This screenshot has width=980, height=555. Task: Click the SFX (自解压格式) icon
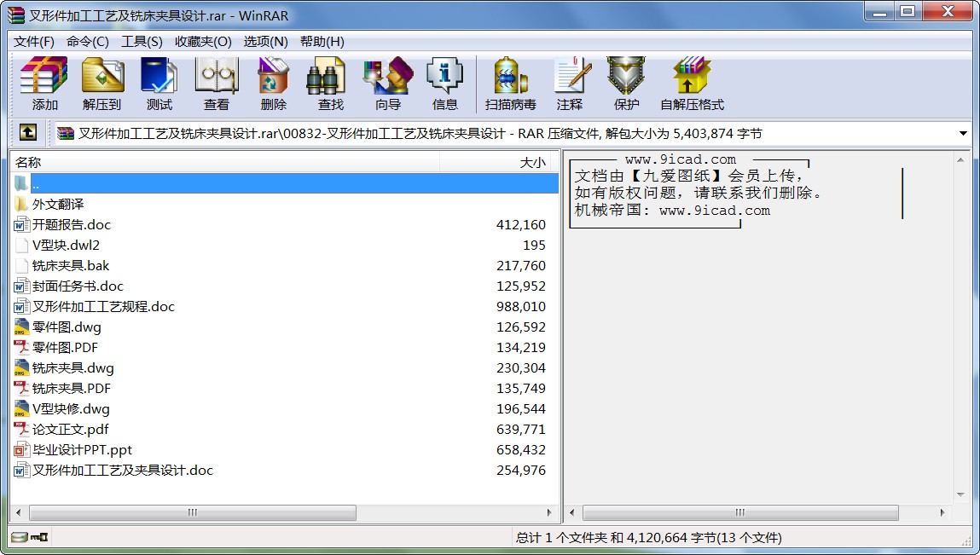(692, 84)
